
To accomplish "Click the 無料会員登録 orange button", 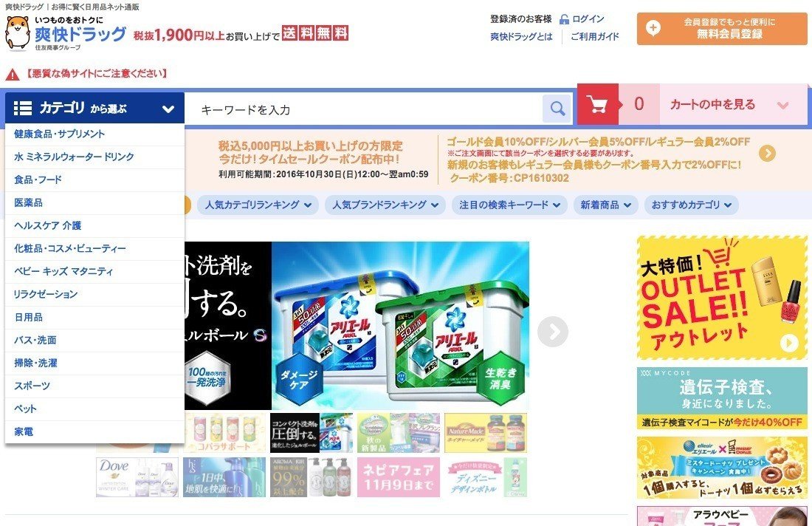I will [x=722, y=29].
